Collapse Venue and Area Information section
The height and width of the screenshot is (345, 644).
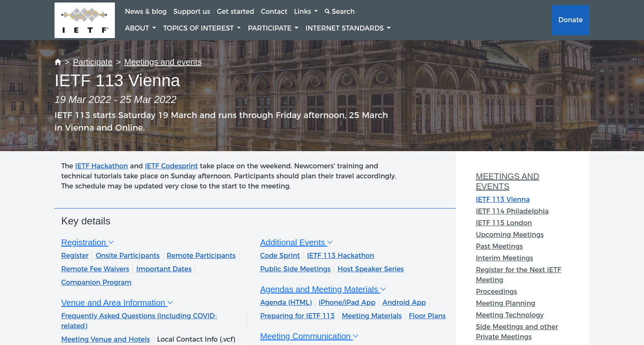coord(117,303)
